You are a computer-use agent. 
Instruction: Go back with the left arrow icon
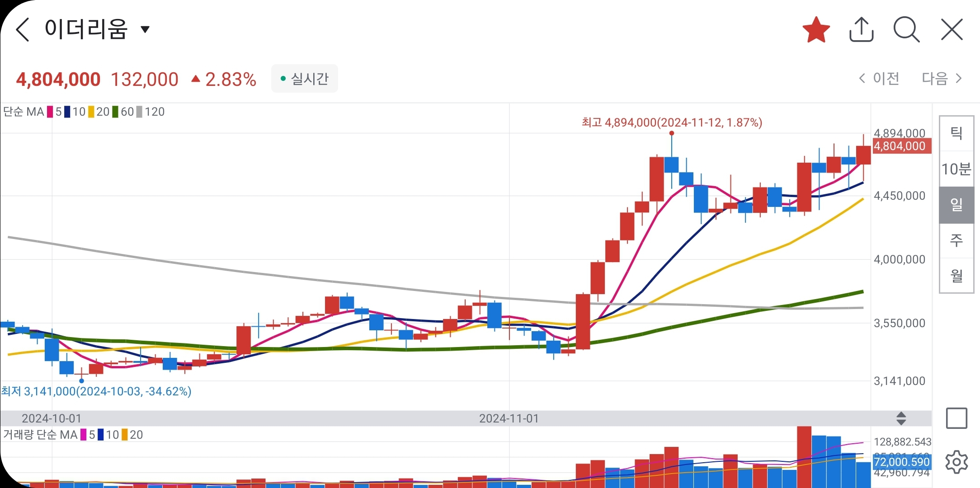pos(23,30)
